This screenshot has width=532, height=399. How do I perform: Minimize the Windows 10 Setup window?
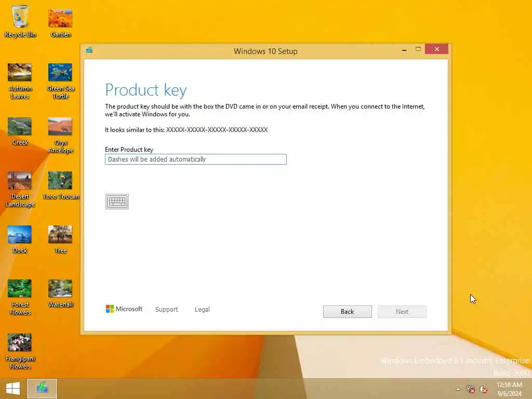tap(404, 50)
